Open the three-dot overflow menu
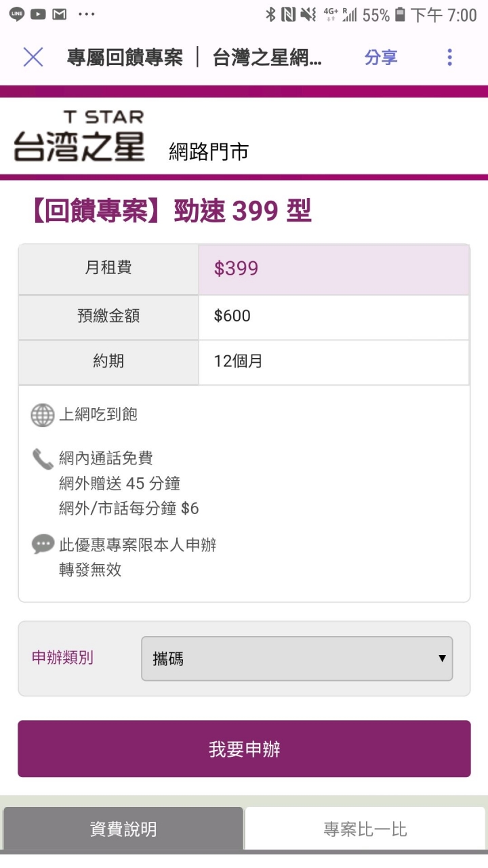This screenshot has width=488, height=868. (449, 58)
